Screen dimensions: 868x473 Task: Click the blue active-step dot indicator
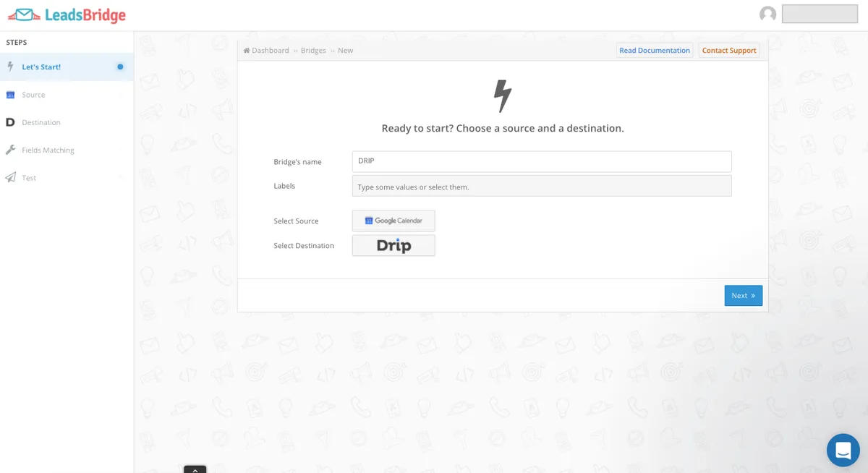click(x=120, y=67)
